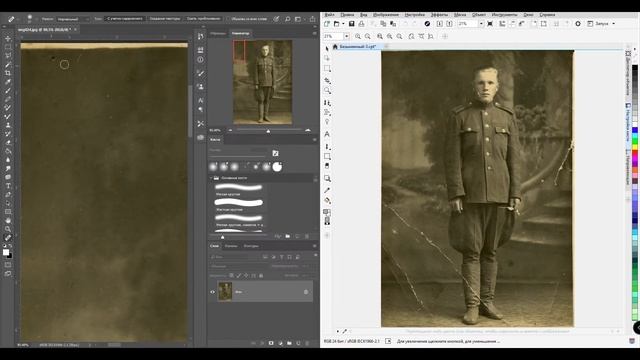The image size is (640, 360).
Task: Click the Save icon in Corel toolbar
Action: coord(351,24)
